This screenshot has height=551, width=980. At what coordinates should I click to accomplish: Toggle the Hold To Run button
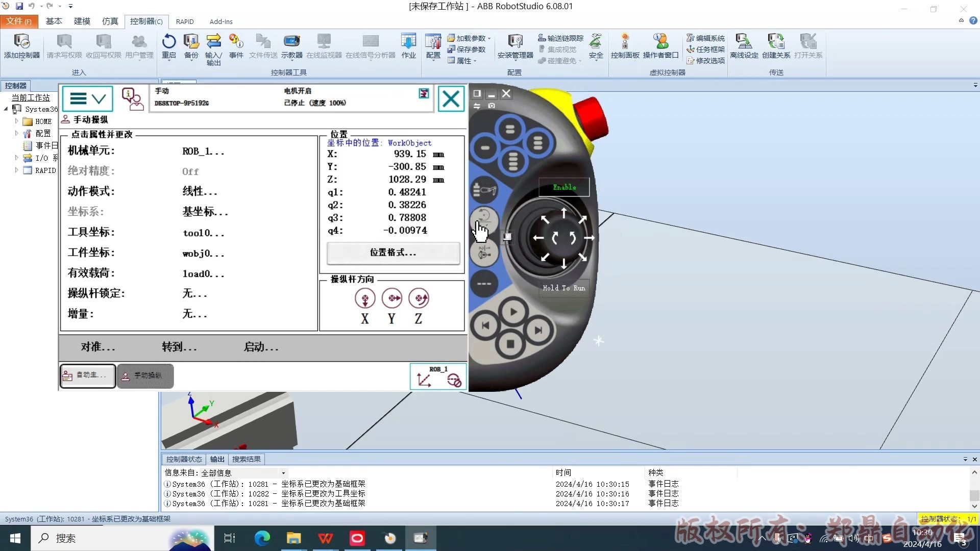tap(563, 288)
